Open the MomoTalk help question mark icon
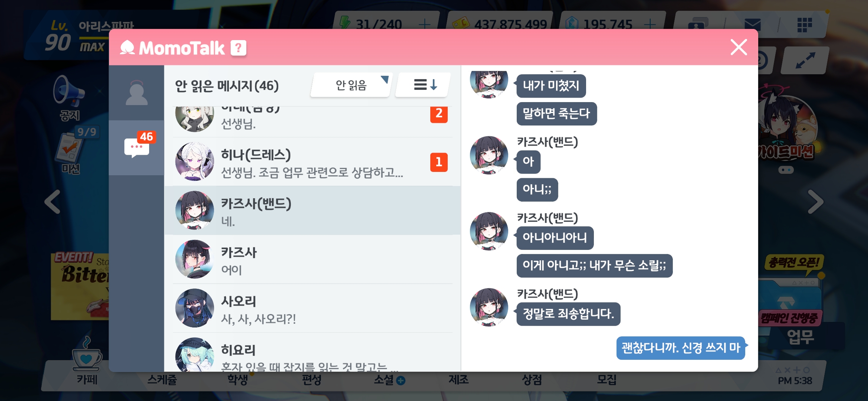Viewport: 868px width, 401px height. [238, 48]
